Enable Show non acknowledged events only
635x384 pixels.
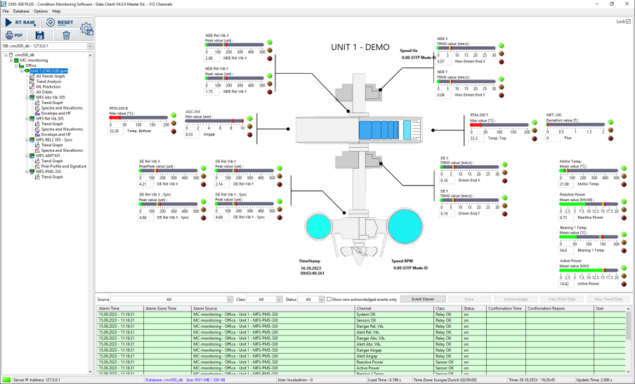pyautogui.click(x=329, y=299)
